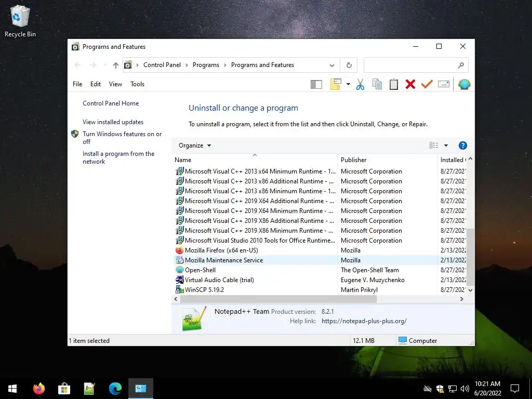Open the Organize dropdown
532x399 pixels.
(x=195, y=145)
